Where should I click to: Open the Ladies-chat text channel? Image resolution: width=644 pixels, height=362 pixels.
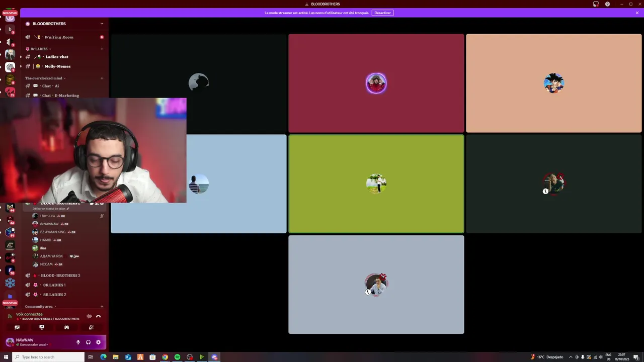click(64, 57)
